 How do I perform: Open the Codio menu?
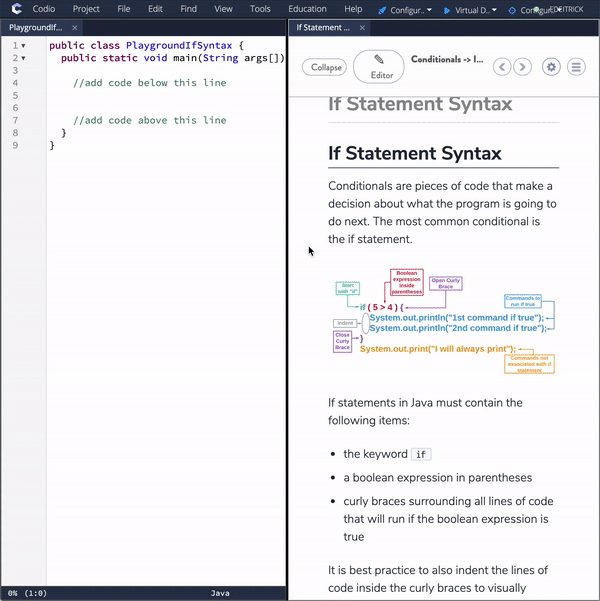point(44,9)
